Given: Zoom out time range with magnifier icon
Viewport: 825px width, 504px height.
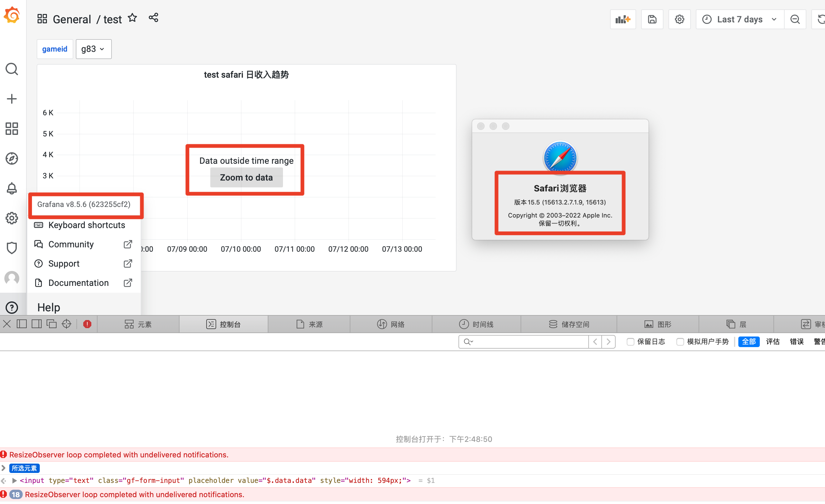Looking at the screenshot, I should pyautogui.click(x=795, y=19).
